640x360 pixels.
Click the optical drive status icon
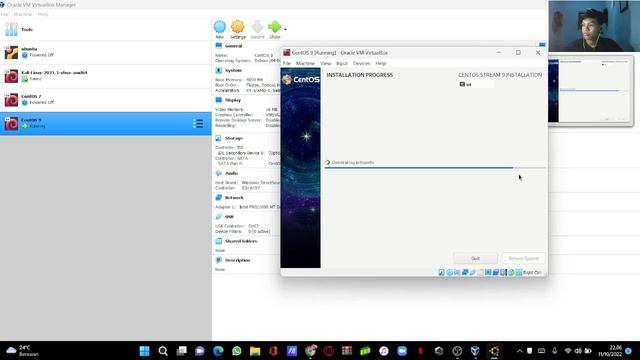(x=449, y=272)
